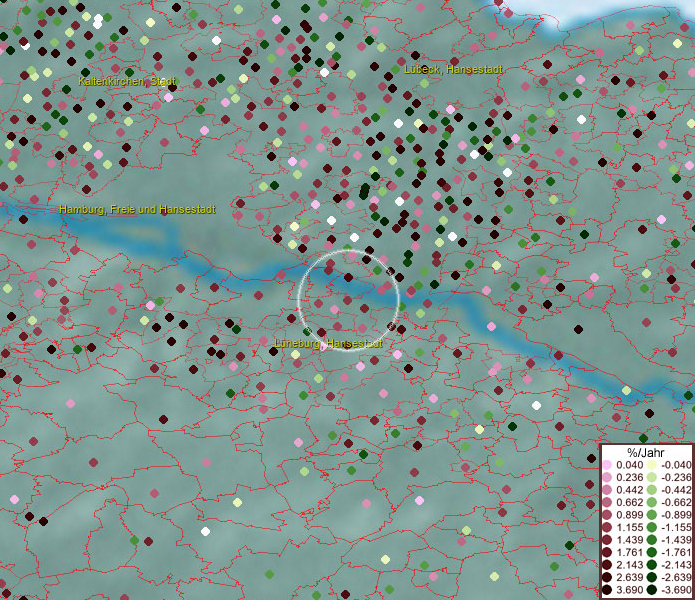Click the '%/Jahr' legend title
The image size is (695, 600).
pos(646,453)
